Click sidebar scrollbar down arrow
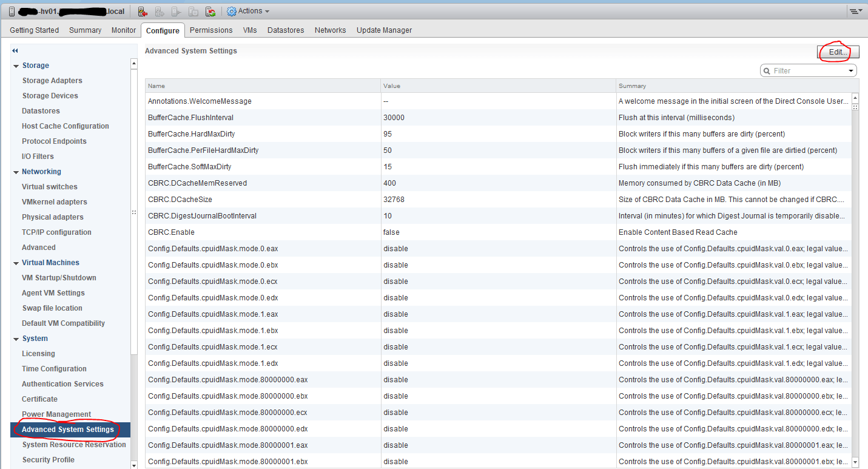 coord(134,465)
